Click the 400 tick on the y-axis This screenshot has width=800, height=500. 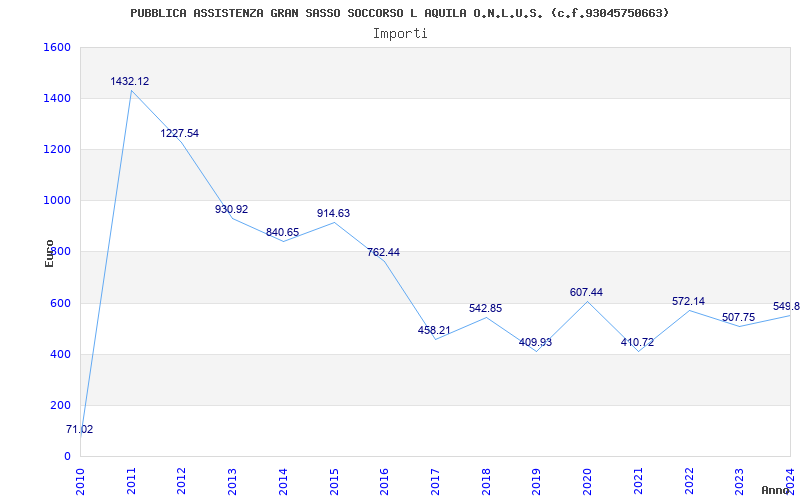60,355
